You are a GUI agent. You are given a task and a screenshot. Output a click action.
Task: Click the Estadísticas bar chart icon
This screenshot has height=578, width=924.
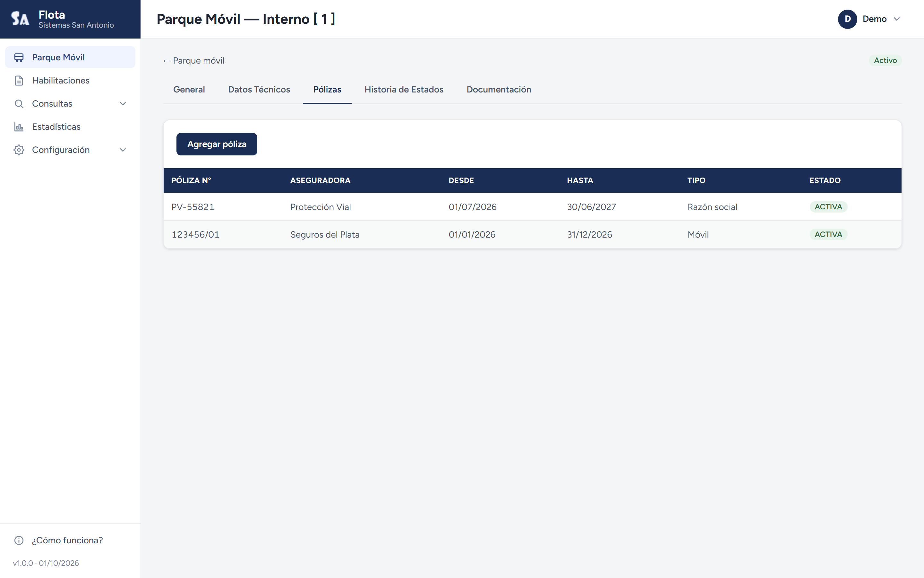(x=19, y=127)
